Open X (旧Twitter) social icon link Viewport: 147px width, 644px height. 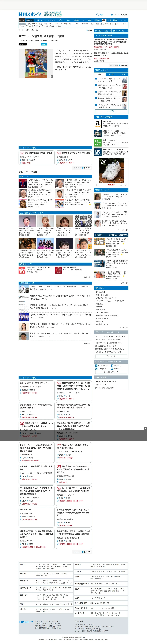click(96, 366)
